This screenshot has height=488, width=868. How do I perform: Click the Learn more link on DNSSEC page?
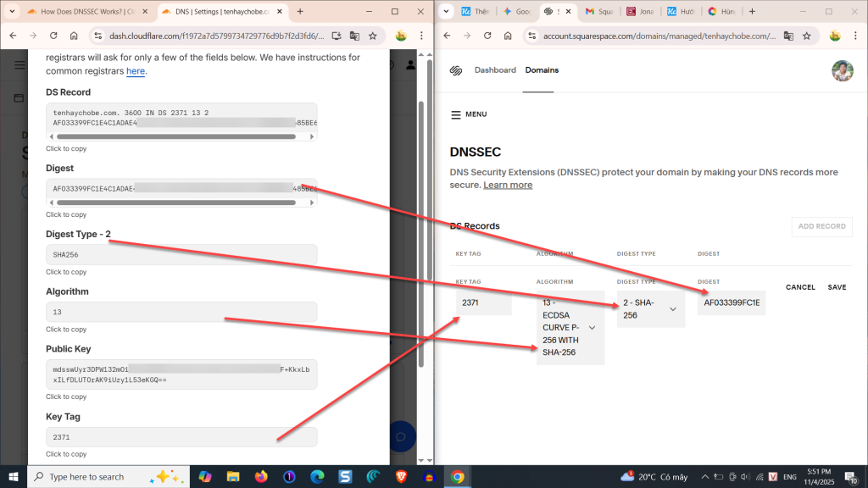click(x=508, y=185)
